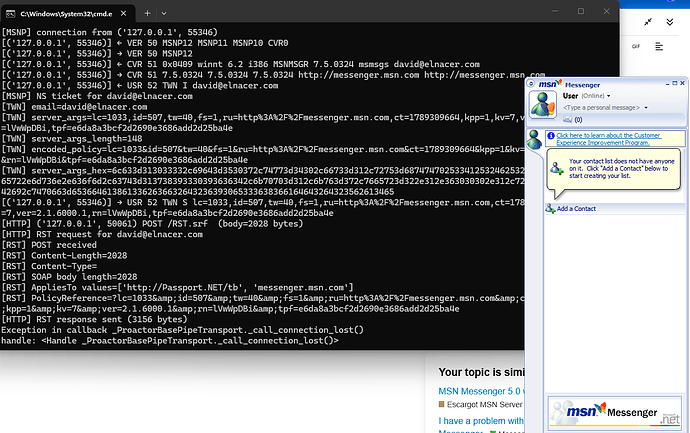Viewport: 690px width, 433px height.
Task: Click the empty-contact-list hint balloon text
Action: pyautogui.click(x=621, y=169)
